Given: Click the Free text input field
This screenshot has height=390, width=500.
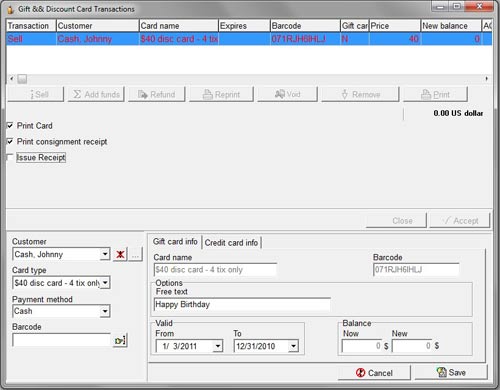Looking at the screenshot, I should pos(242,304).
